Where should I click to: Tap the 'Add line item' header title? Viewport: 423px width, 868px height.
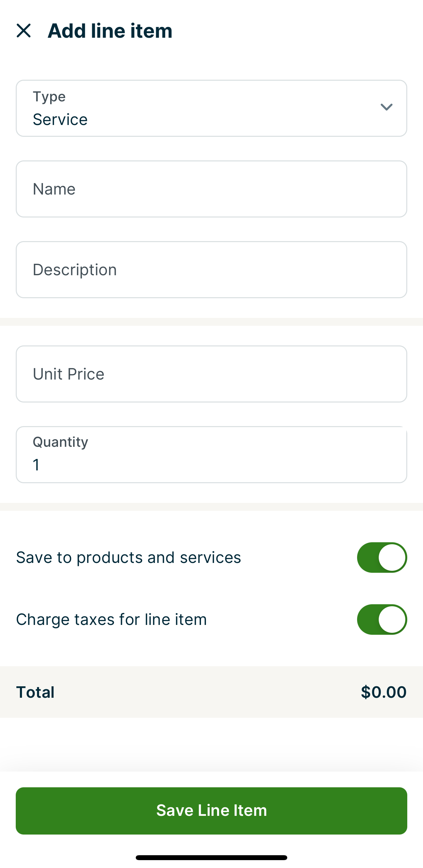click(110, 31)
